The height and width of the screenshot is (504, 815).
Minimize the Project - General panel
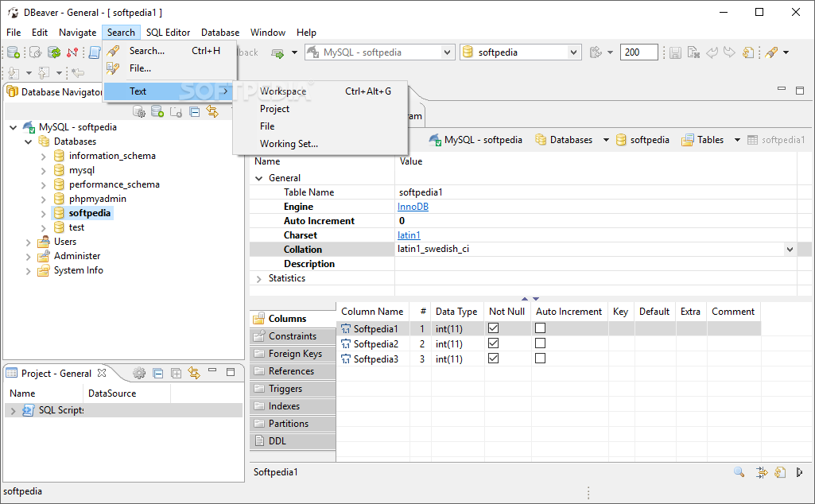[x=212, y=370]
